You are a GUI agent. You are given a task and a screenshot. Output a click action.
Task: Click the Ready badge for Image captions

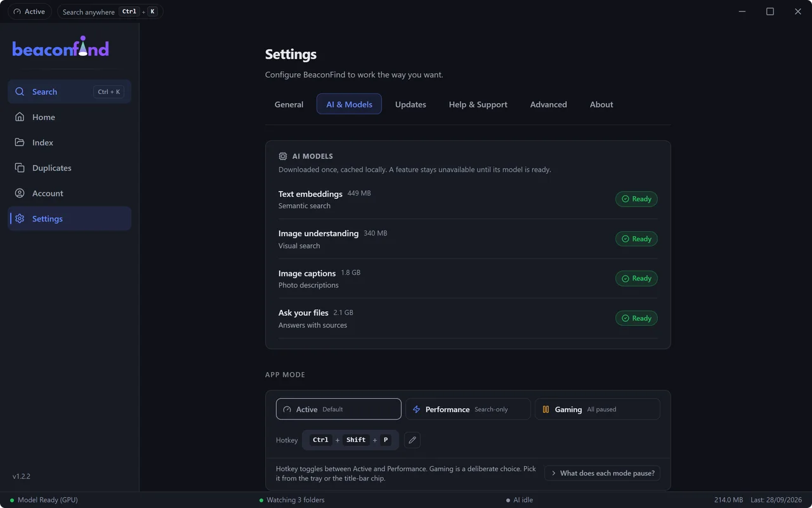[x=636, y=278]
